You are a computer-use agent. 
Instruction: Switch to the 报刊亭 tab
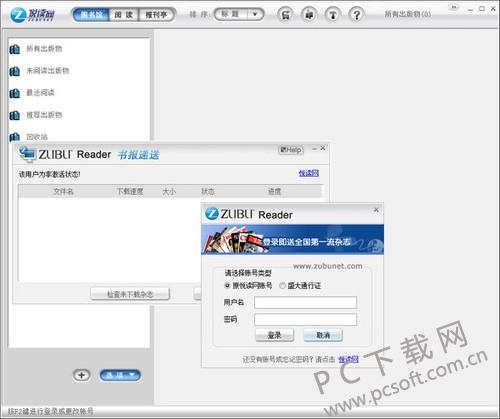coord(156,15)
